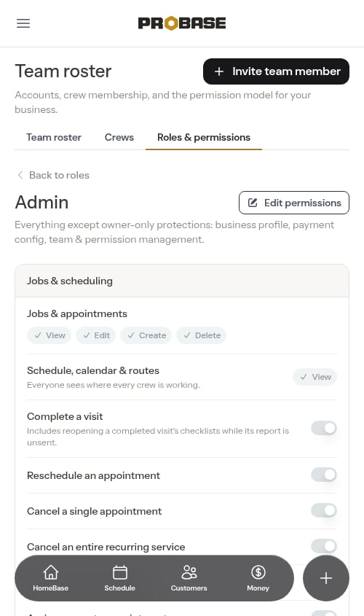Click the Delete permission chip for Jobs
This screenshot has height=616, width=364.
coord(201,335)
